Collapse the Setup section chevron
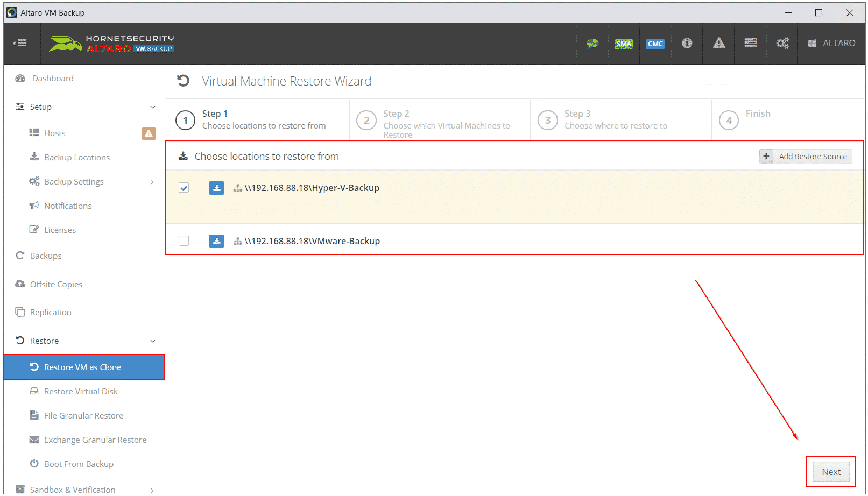The width and height of the screenshot is (868, 496). (153, 107)
